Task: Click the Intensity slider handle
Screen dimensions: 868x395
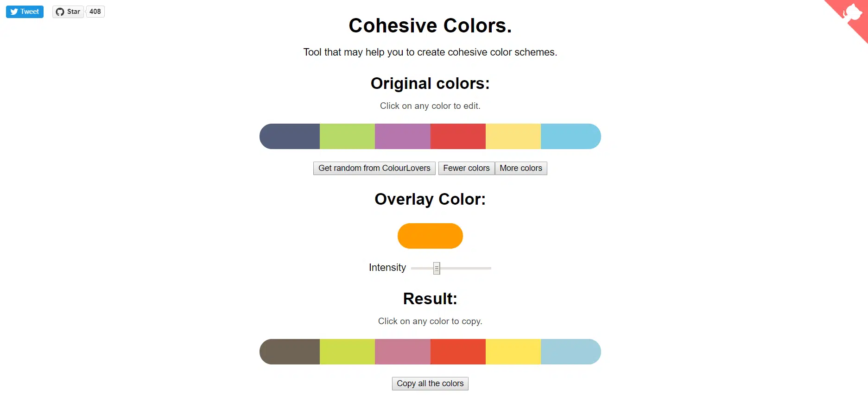Action: (437, 268)
